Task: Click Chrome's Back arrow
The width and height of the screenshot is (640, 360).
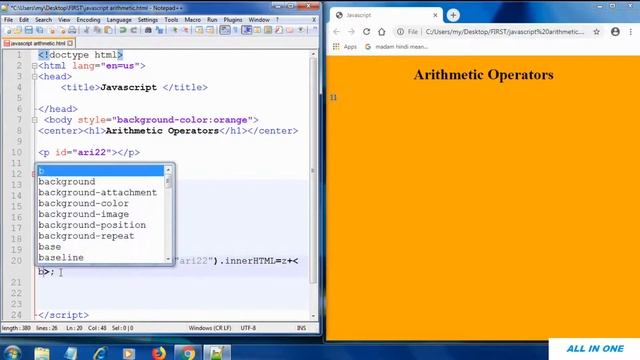Action: click(x=336, y=31)
